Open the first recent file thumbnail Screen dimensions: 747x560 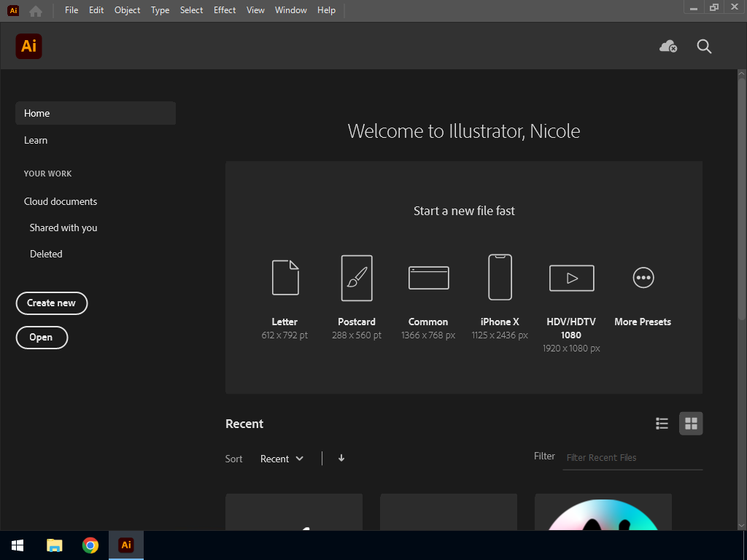tap(294, 513)
